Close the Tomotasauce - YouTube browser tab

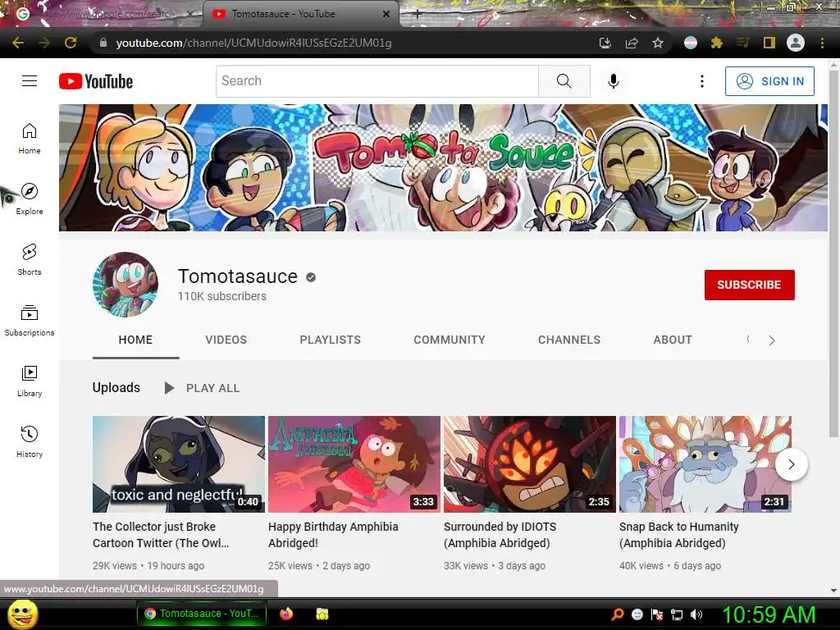pos(386,14)
